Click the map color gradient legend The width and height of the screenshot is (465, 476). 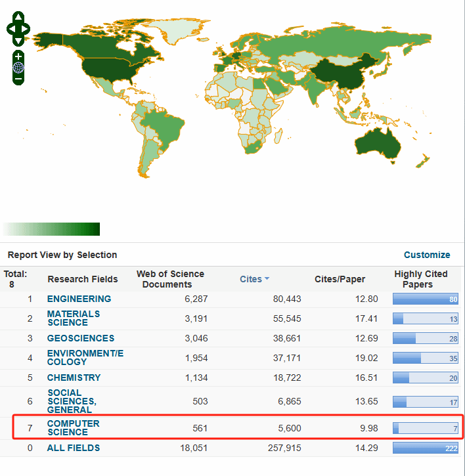(51, 229)
